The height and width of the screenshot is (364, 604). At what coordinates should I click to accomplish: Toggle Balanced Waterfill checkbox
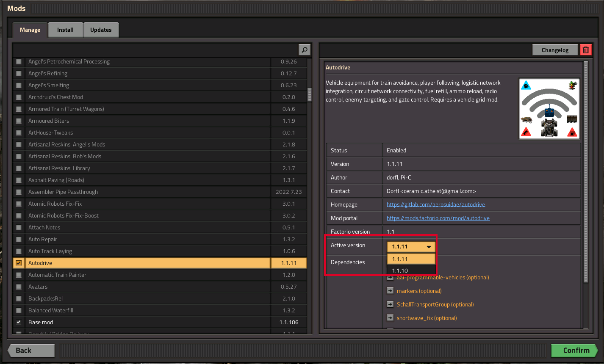[x=19, y=310]
